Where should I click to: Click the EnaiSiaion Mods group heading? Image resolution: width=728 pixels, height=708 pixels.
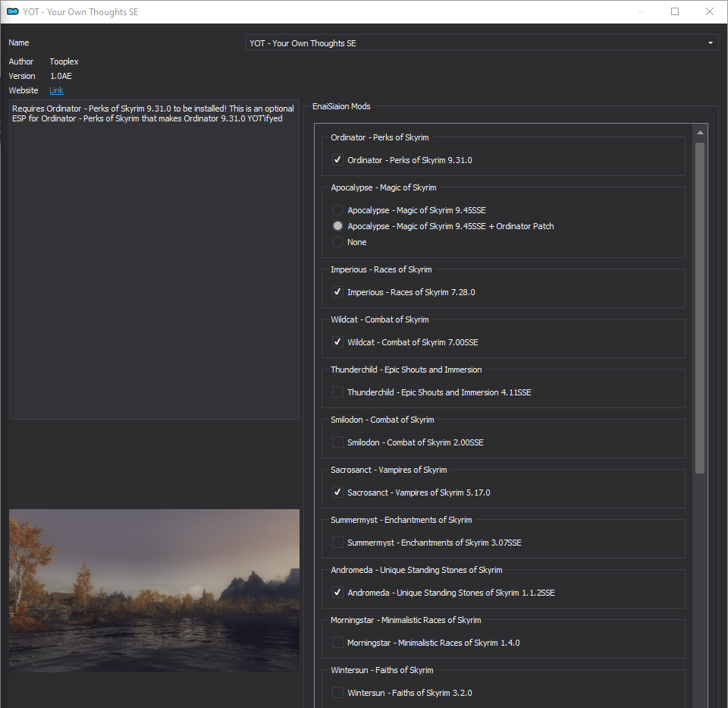coord(341,106)
